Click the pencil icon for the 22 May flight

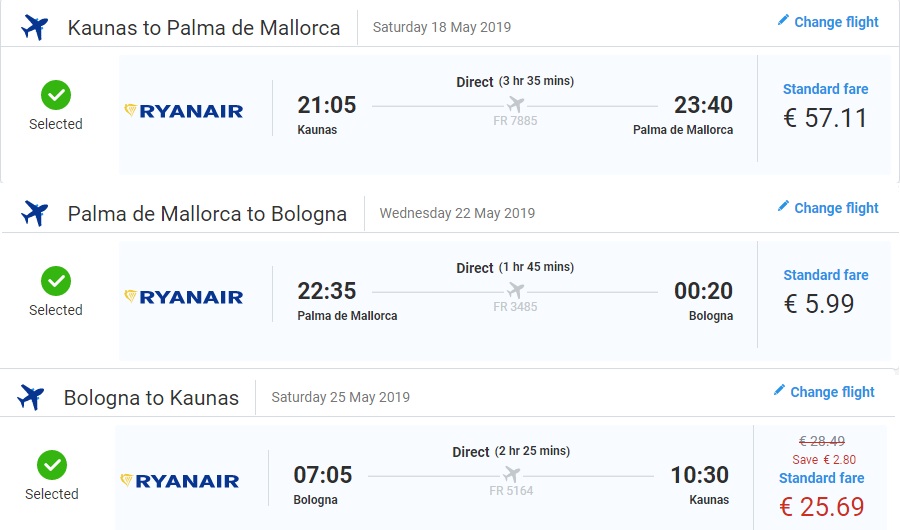click(783, 207)
